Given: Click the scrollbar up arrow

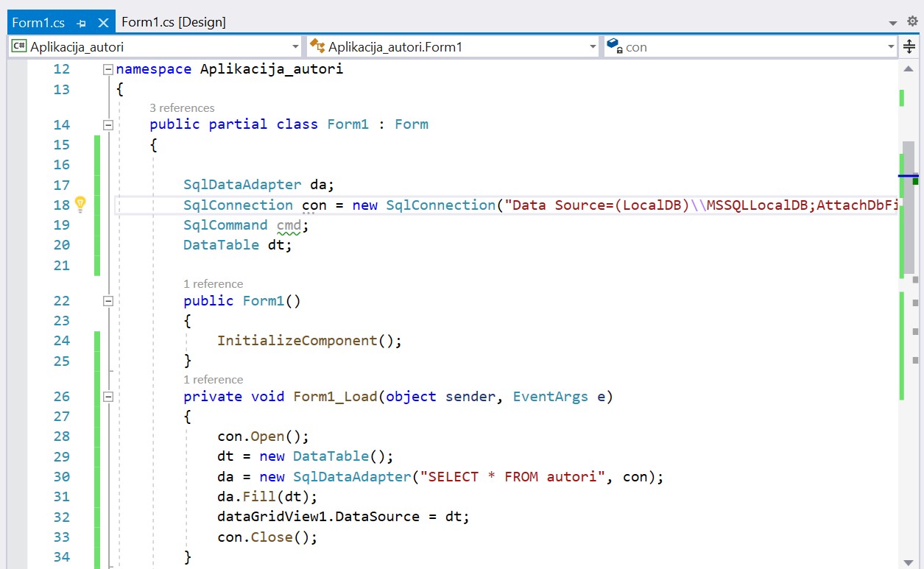Looking at the screenshot, I should pyautogui.click(x=909, y=68).
